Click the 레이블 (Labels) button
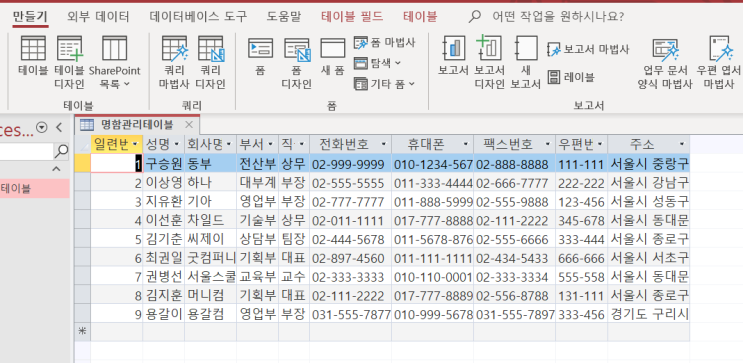Screen dimensions: 743x363 pos(571,77)
